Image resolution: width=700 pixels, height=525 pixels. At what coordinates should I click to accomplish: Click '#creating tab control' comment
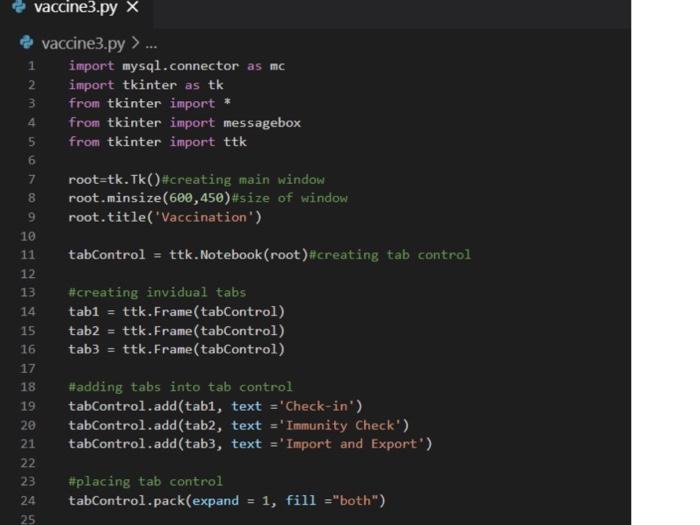[390, 255]
